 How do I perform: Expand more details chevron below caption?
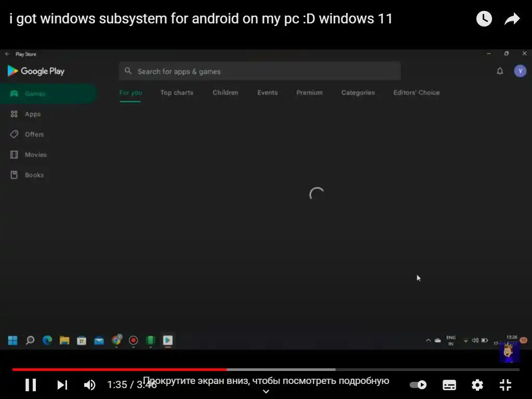[266, 392]
